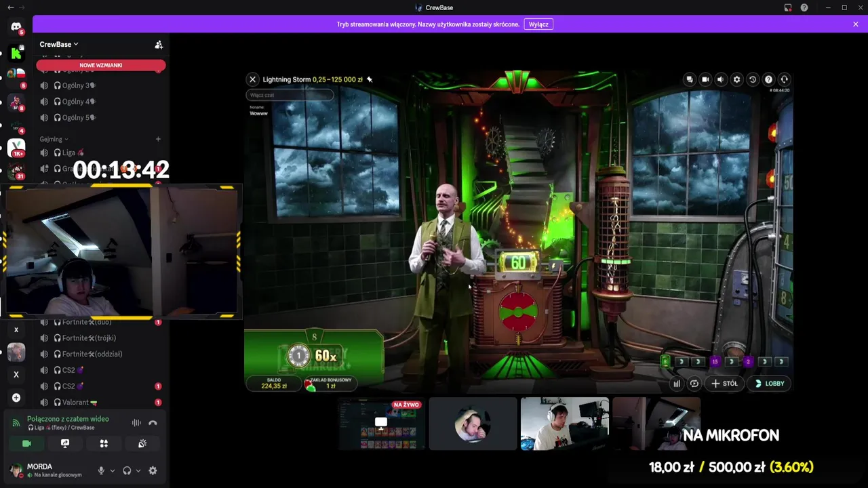Open the Discord help icon in the title bar

[804, 7]
